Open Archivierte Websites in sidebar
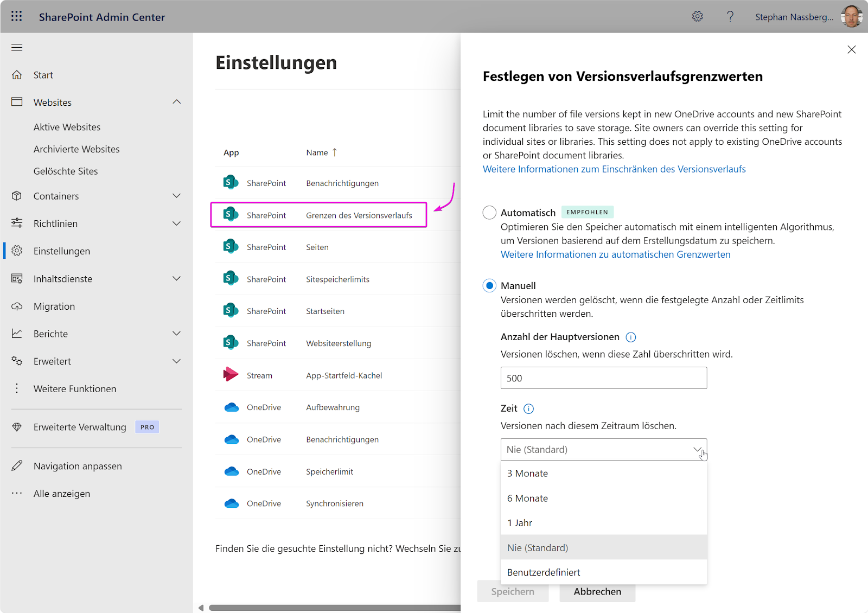 coord(76,149)
